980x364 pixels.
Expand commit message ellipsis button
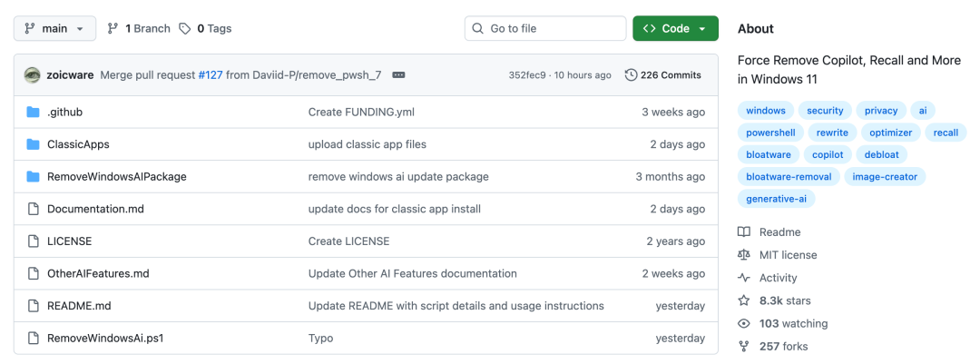[398, 75]
